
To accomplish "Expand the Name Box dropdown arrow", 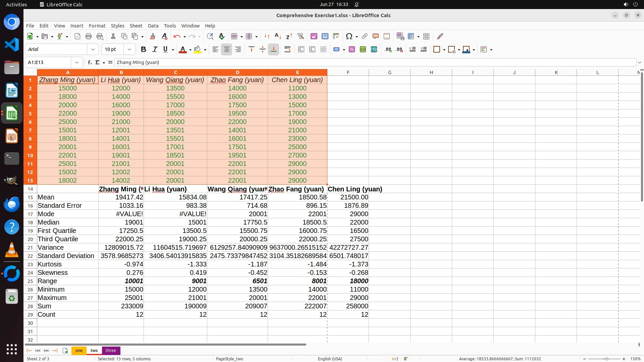I will click(77, 62).
